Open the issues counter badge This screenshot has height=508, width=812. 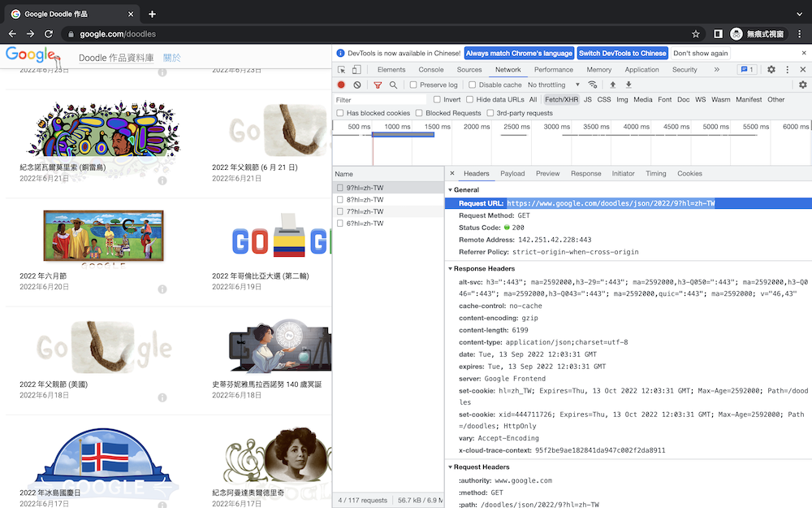point(747,69)
